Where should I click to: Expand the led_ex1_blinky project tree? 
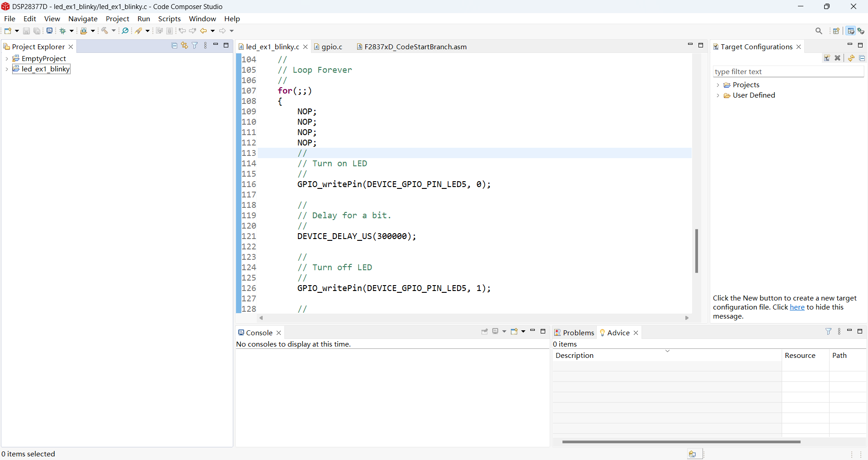tap(7, 69)
